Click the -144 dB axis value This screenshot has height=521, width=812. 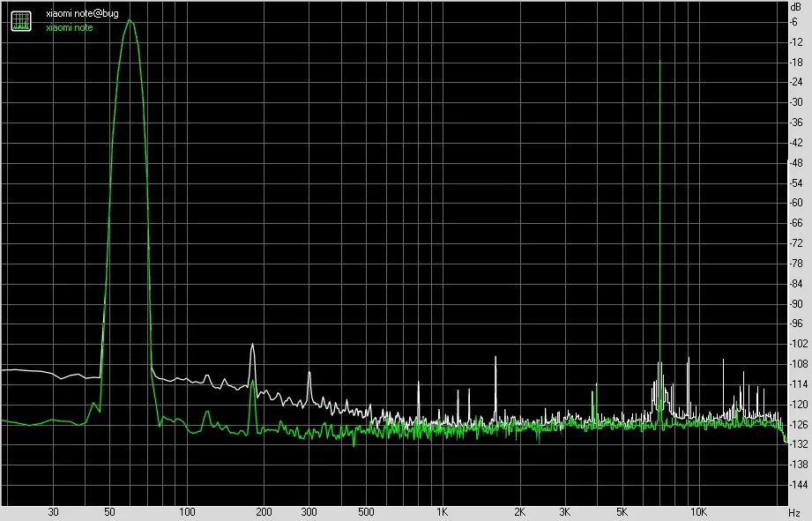tap(798, 485)
